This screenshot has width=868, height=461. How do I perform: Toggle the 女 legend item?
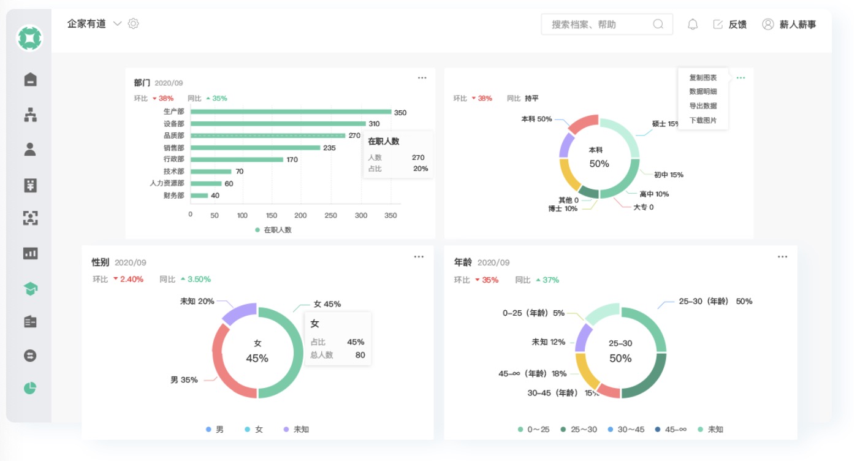click(x=254, y=429)
